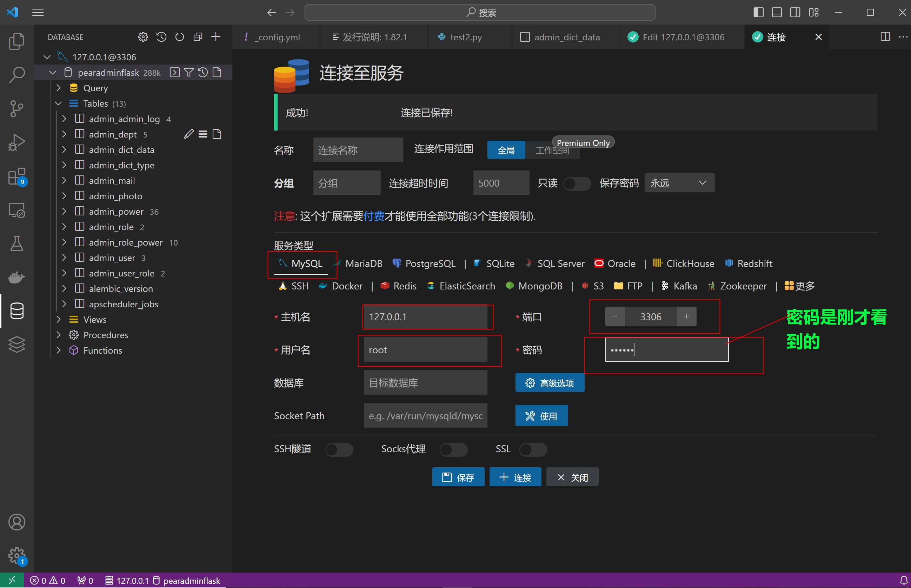Open Run and Debug view
This screenshot has height=588, width=911.
[17, 142]
